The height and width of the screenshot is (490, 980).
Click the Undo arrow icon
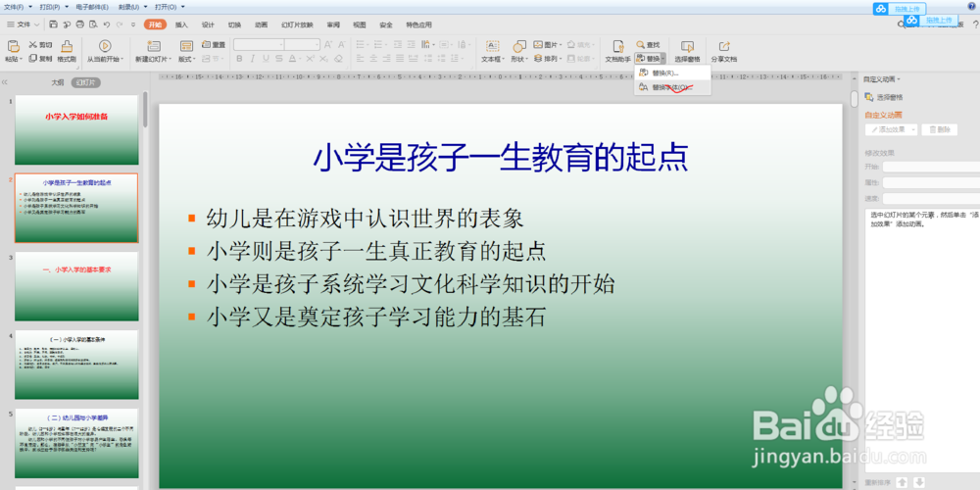[x=107, y=24]
